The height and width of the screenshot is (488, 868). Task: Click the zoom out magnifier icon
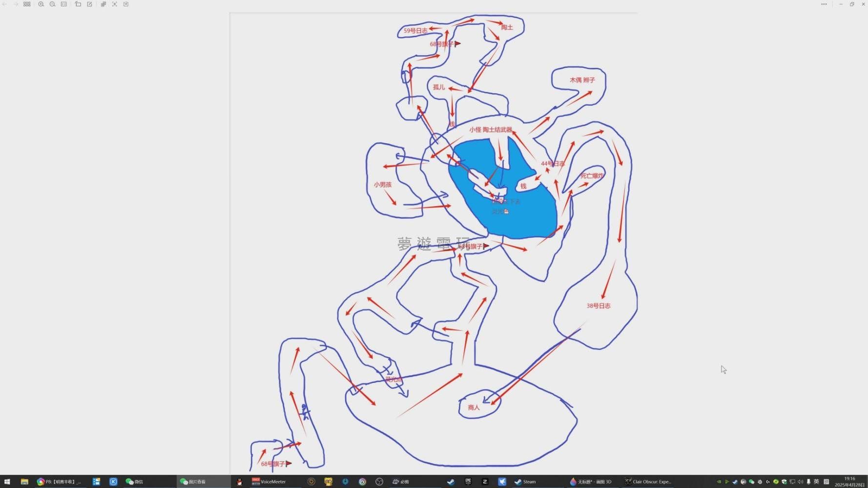coord(52,4)
